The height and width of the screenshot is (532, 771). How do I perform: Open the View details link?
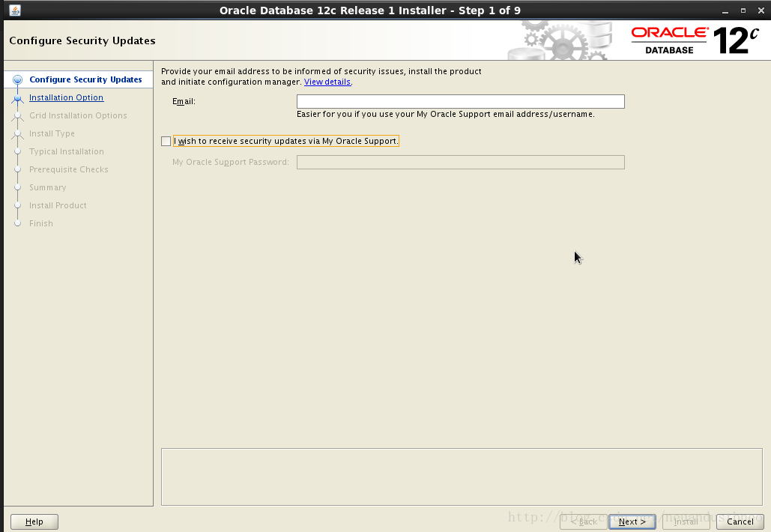(x=327, y=82)
